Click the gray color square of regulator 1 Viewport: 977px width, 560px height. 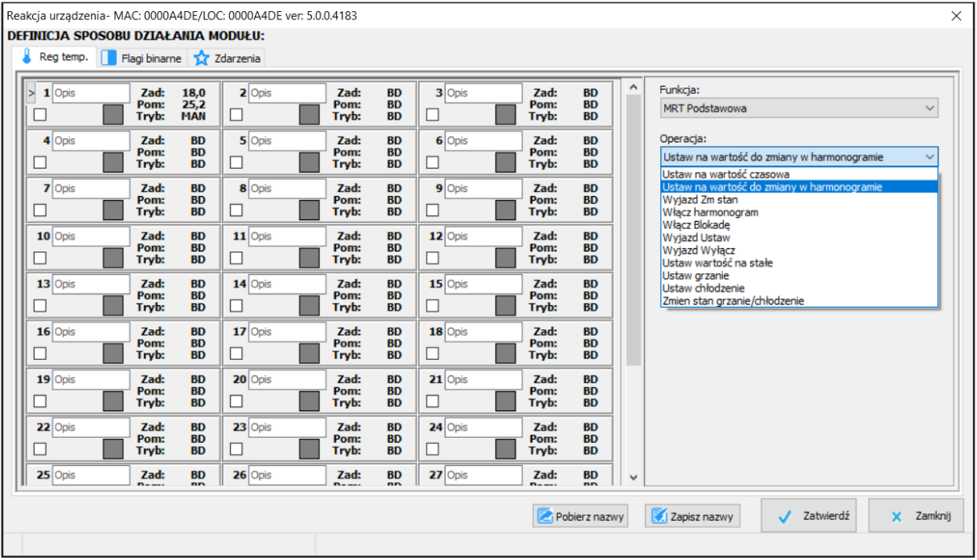(113, 115)
